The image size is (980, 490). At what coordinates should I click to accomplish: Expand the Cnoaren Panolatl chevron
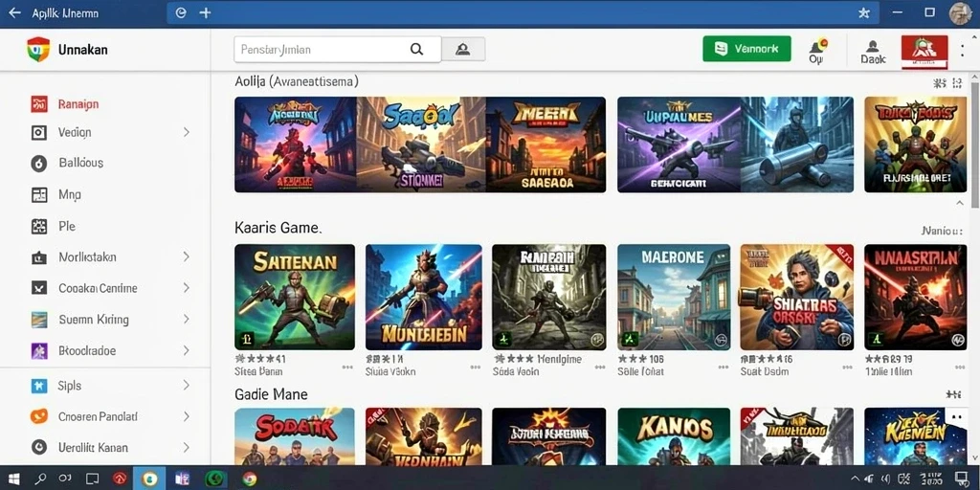coord(187,416)
